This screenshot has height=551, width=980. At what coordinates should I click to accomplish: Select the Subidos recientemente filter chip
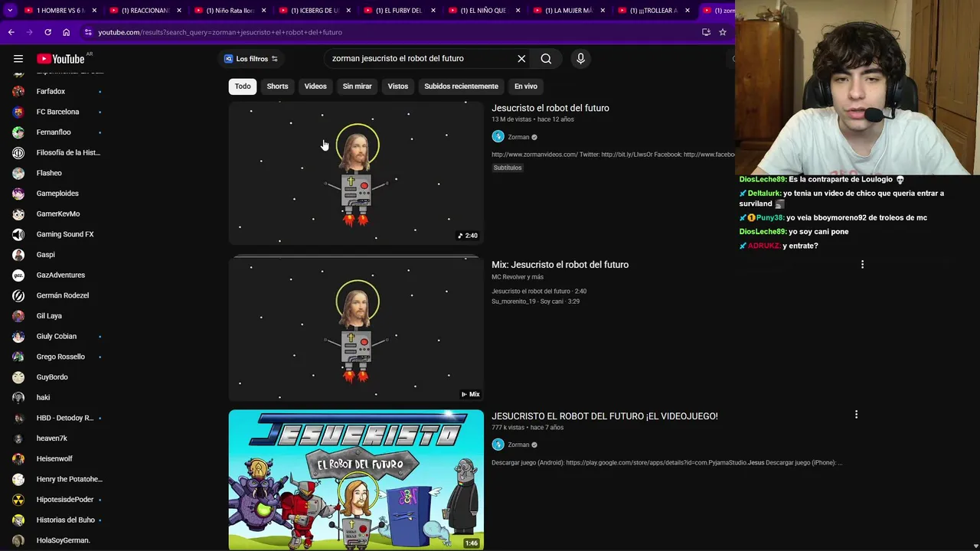[x=461, y=86]
